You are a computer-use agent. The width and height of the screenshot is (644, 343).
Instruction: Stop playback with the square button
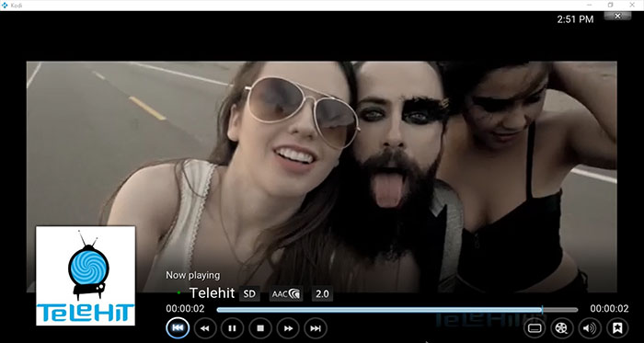(x=260, y=328)
